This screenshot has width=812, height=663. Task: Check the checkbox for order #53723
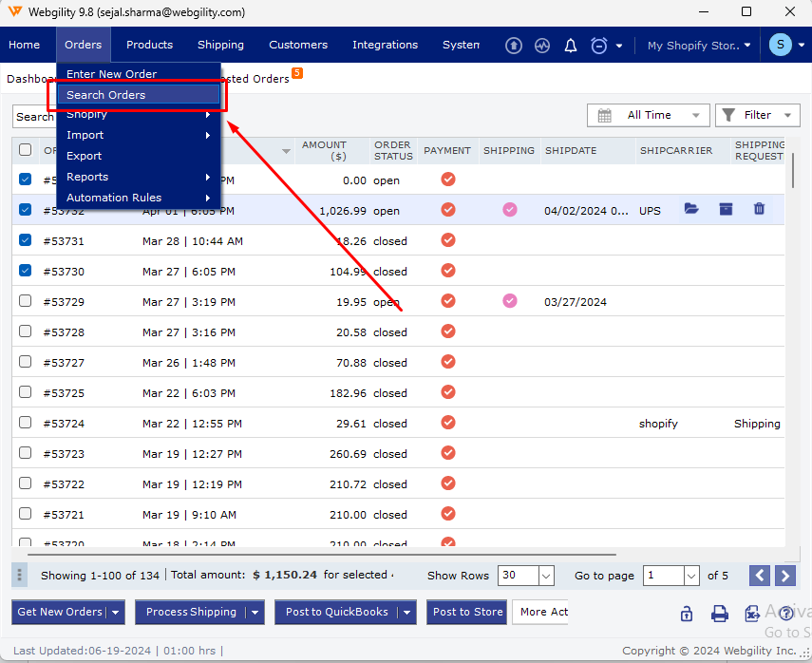click(25, 453)
